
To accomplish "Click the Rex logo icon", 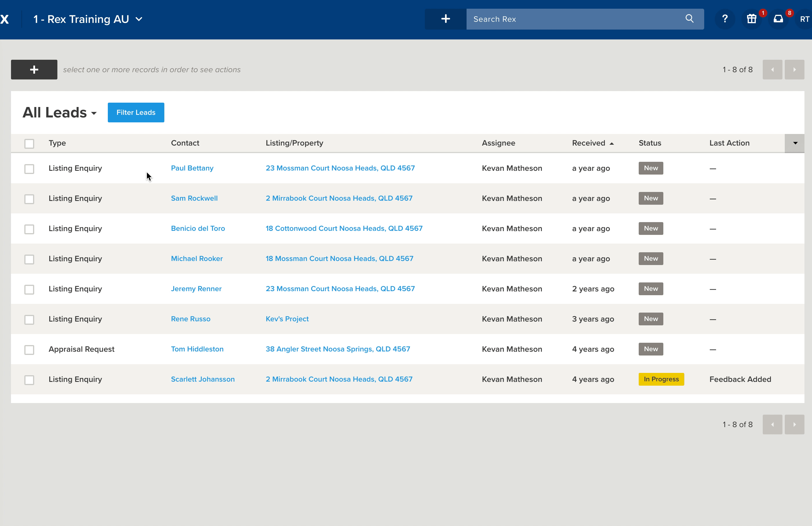I will (x=4, y=19).
